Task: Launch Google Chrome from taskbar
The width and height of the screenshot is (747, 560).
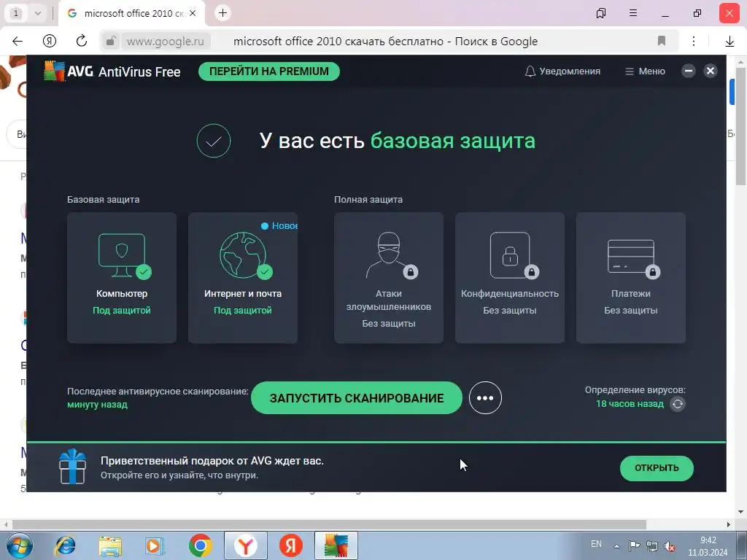Action: [x=200, y=545]
